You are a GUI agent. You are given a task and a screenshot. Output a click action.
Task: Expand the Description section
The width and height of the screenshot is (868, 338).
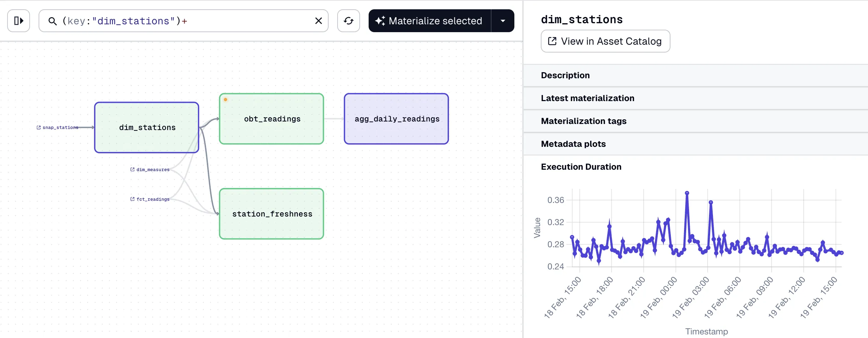click(x=565, y=75)
